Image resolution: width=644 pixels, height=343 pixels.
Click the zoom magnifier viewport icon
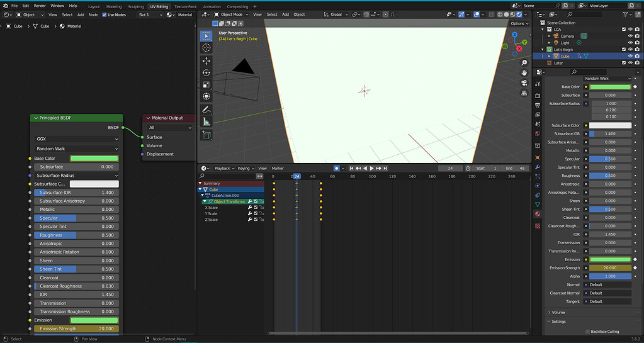(524, 63)
